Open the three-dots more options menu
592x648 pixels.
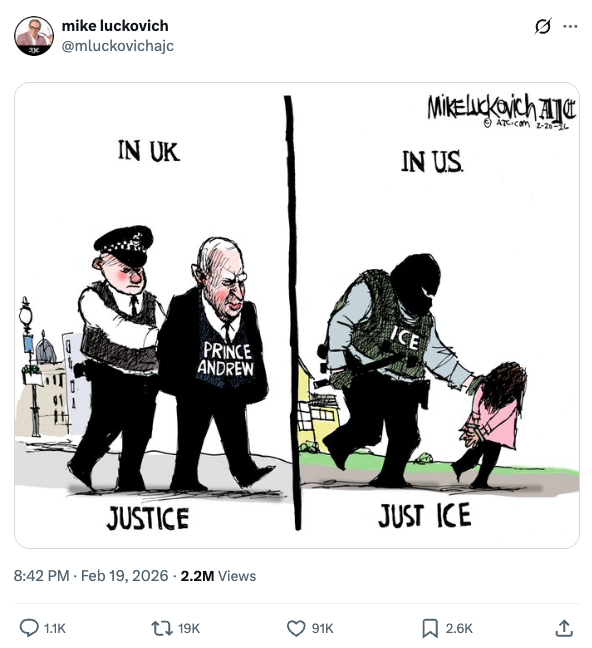570,26
